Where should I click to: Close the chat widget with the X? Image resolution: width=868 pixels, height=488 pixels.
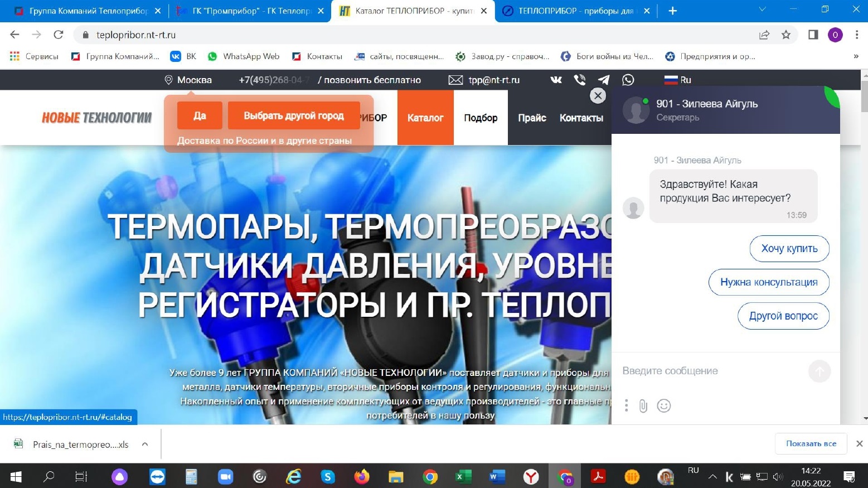point(598,96)
